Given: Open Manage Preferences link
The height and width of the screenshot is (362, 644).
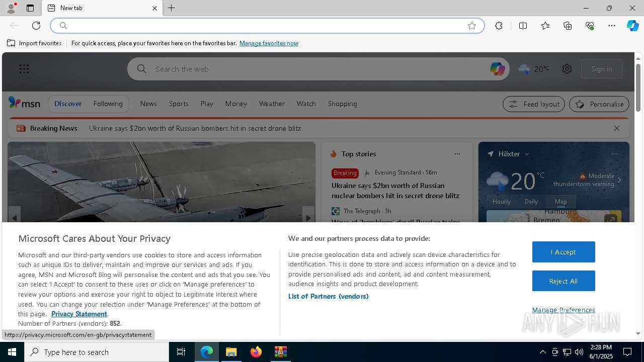Looking at the screenshot, I should click(563, 310).
